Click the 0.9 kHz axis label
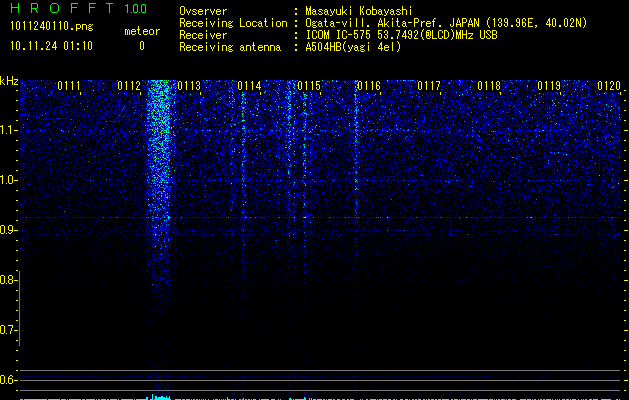 coord(8,230)
